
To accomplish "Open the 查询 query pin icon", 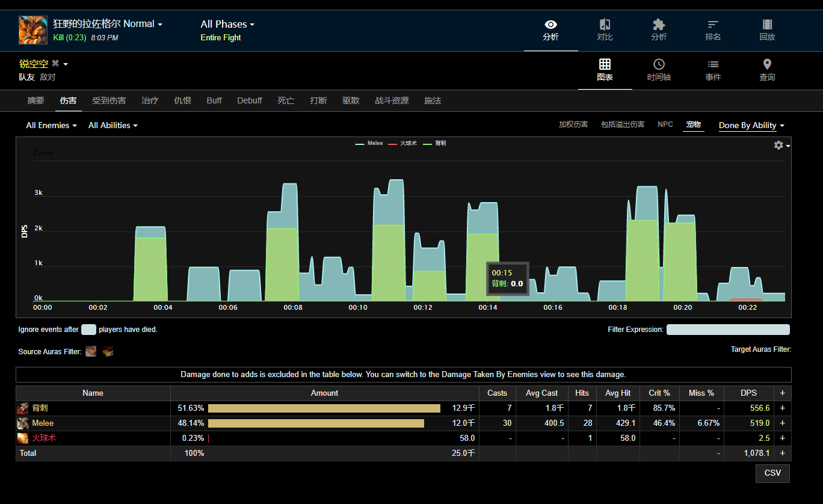I will (x=767, y=64).
